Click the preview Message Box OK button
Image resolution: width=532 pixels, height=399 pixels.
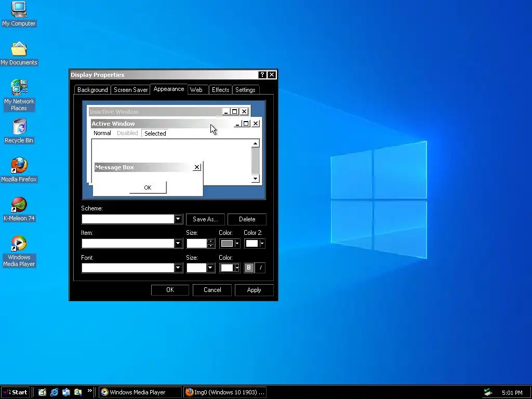(148, 187)
